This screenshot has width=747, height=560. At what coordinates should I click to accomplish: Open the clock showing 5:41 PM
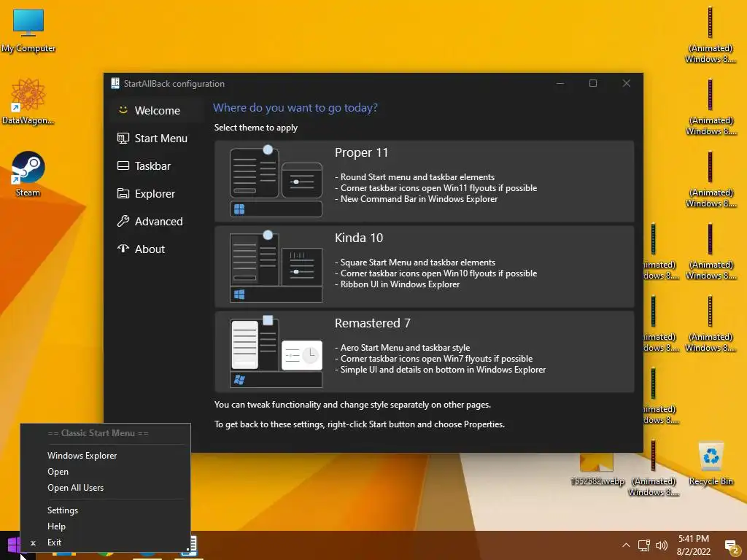click(694, 545)
